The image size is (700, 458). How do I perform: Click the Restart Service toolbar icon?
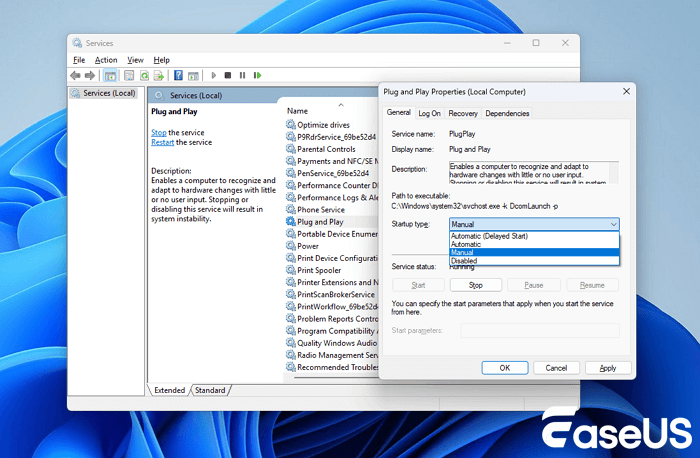click(257, 75)
